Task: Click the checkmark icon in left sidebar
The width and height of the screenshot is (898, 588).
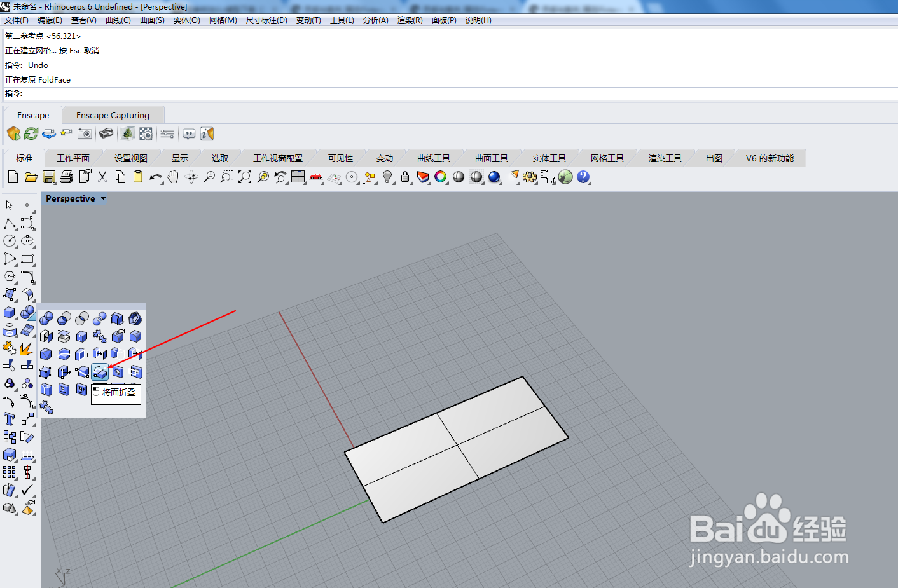Action: [27, 490]
